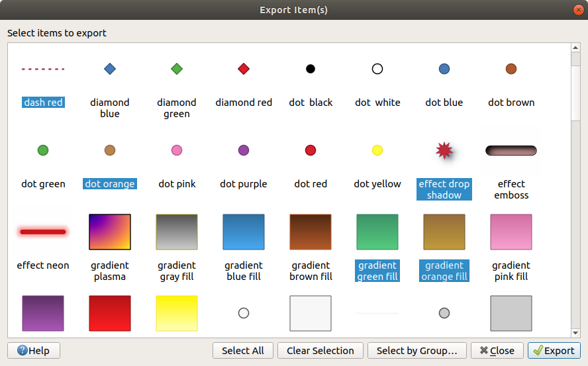588x366 pixels.
Task: Select the diamond green symbol
Action: click(x=177, y=69)
